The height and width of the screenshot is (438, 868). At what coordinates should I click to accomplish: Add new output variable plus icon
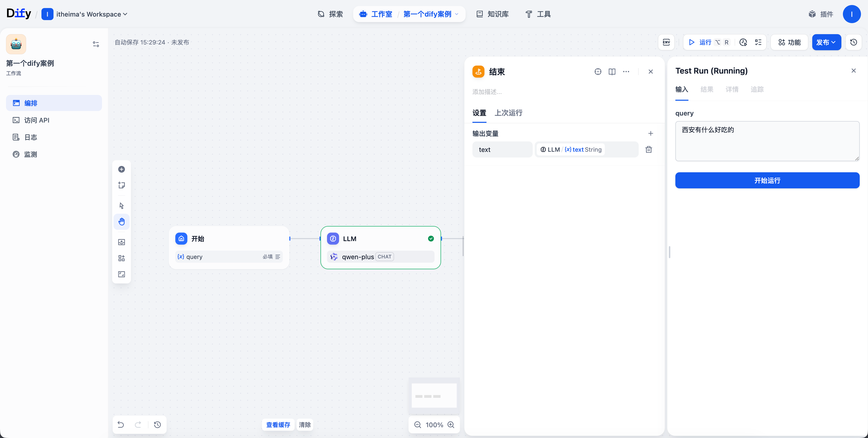coord(650,133)
